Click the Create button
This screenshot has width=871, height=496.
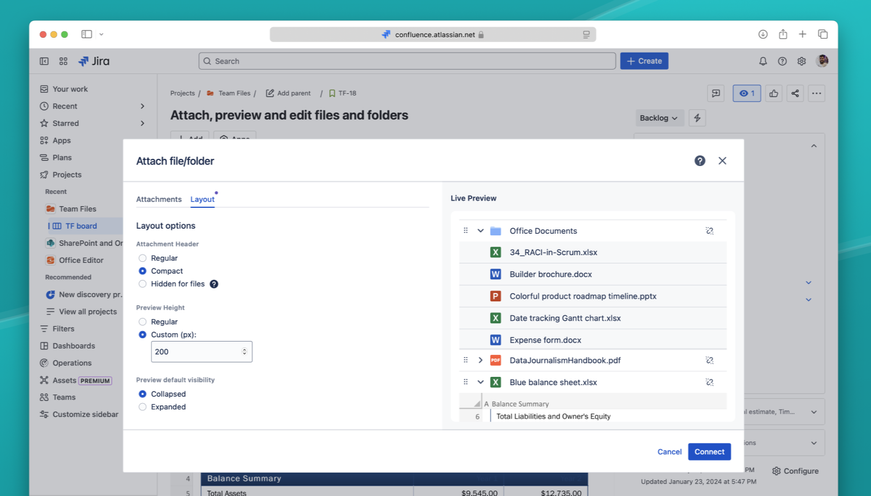pyautogui.click(x=644, y=61)
